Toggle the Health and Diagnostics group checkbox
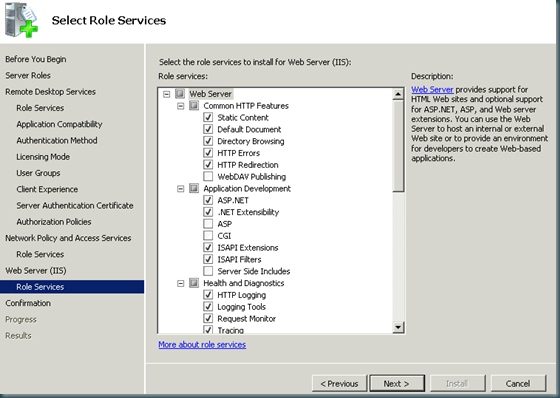This screenshot has height=398, width=560. click(x=194, y=283)
